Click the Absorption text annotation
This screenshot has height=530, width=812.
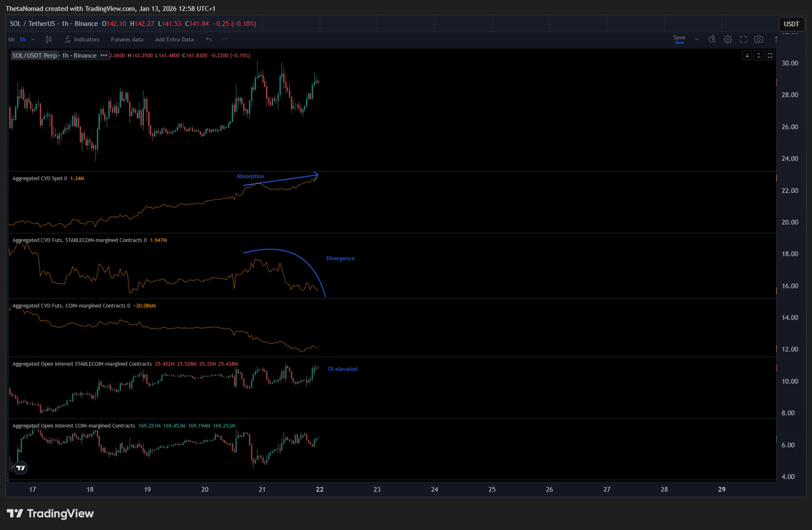[x=250, y=176]
